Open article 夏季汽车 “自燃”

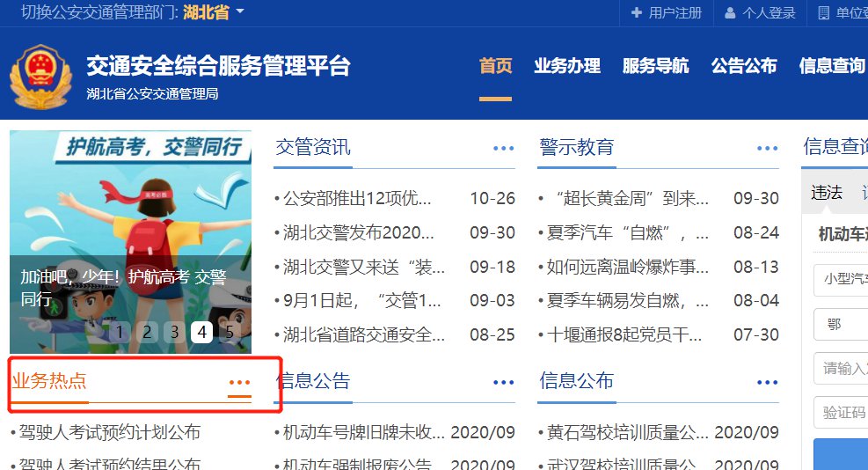point(627,232)
